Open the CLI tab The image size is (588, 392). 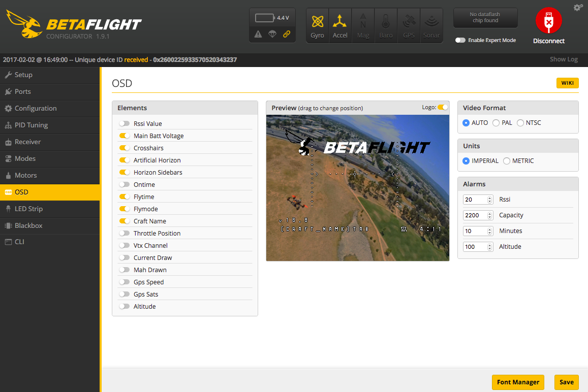tap(50, 242)
